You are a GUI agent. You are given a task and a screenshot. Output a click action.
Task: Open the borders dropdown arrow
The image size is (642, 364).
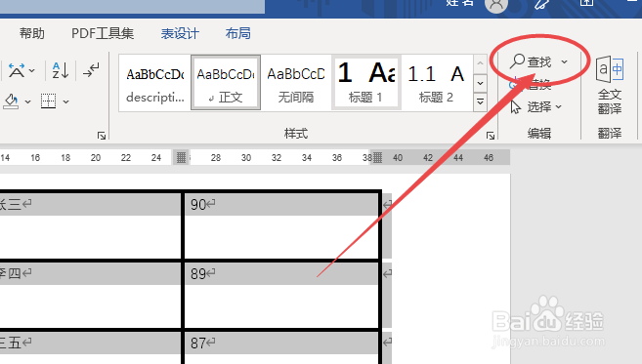tap(65, 101)
